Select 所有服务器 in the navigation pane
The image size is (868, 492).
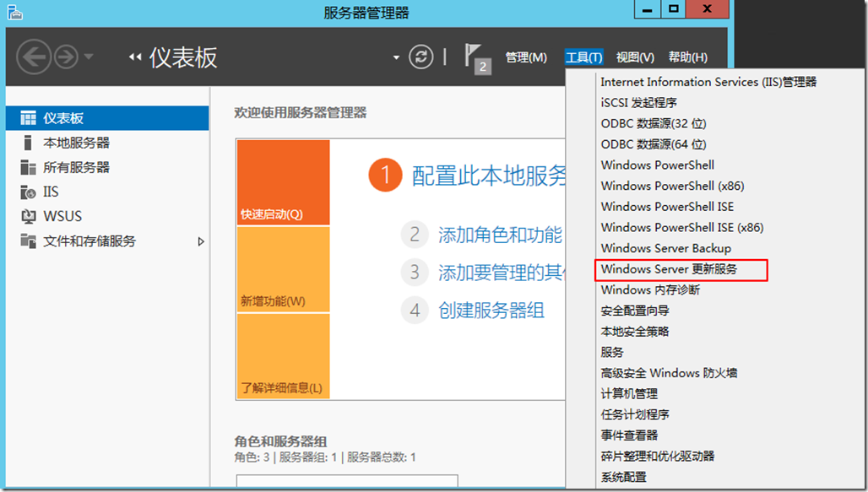(x=107, y=167)
